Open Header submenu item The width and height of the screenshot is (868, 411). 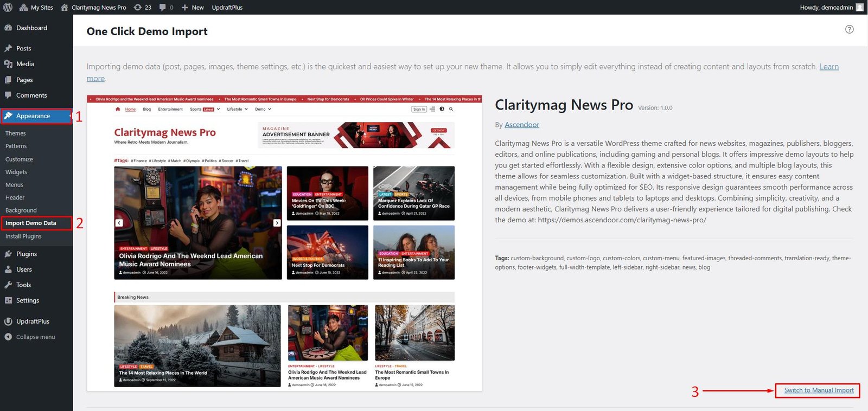15,198
